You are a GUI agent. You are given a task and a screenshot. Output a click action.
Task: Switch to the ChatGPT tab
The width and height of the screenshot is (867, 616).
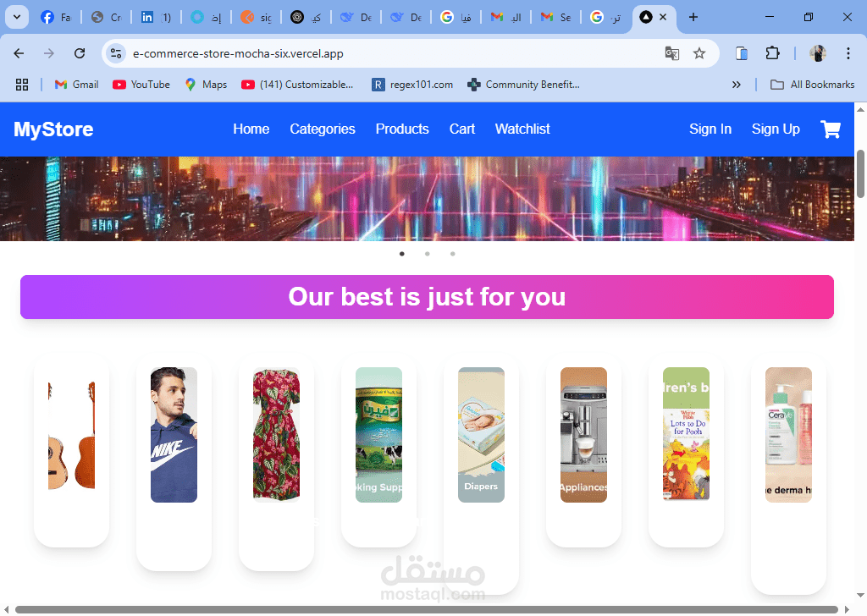pos(306,17)
